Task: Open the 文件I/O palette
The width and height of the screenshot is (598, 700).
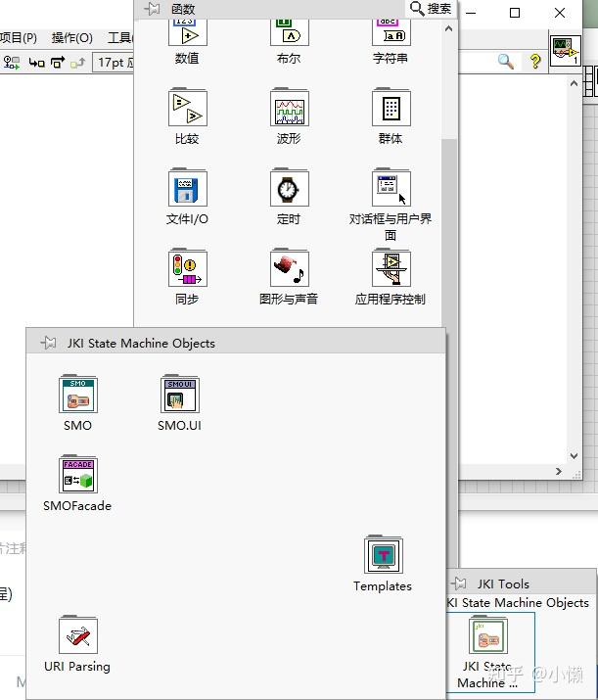Action: [x=188, y=188]
